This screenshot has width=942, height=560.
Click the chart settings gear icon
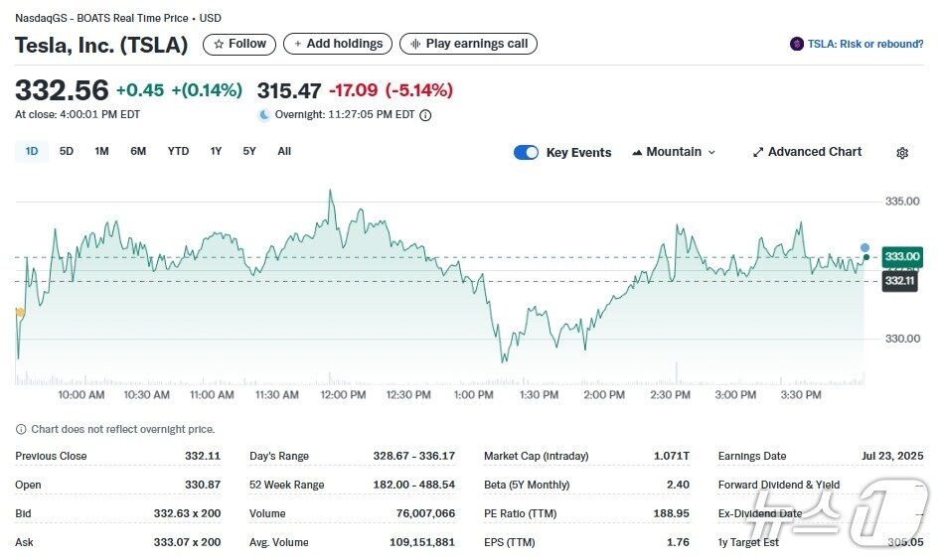(902, 153)
